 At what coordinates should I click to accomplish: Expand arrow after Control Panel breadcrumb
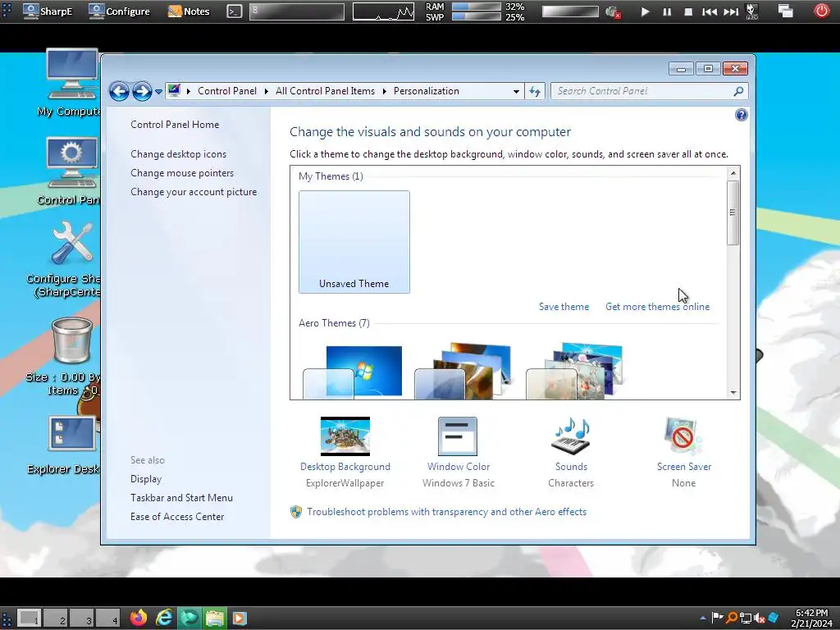click(267, 92)
